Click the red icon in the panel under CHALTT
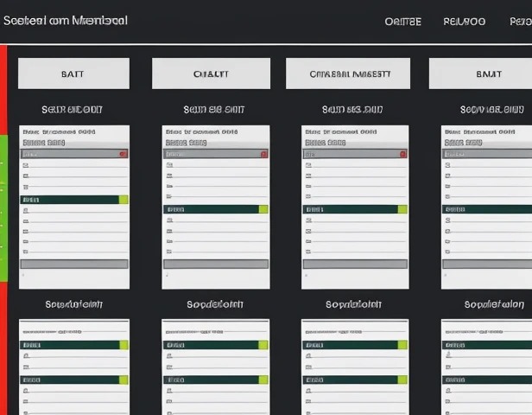 pyautogui.click(x=263, y=153)
